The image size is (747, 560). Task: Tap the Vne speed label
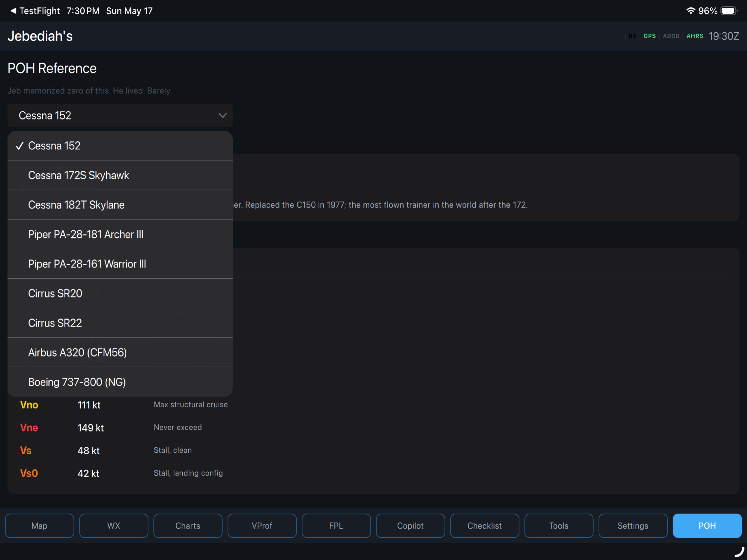pyautogui.click(x=29, y=428)
